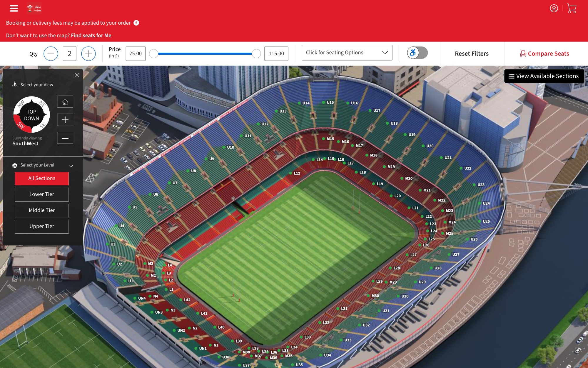Screen dimensions: 588x368
Task: Rotate view to NE on compass
Action: pyautogui.click(x=43, y=104)
